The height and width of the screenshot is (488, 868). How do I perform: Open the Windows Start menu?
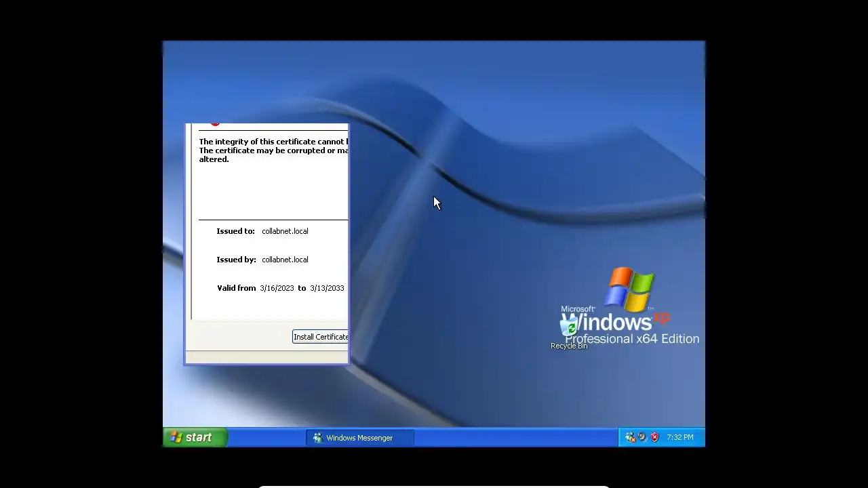(x=195, y=437)
